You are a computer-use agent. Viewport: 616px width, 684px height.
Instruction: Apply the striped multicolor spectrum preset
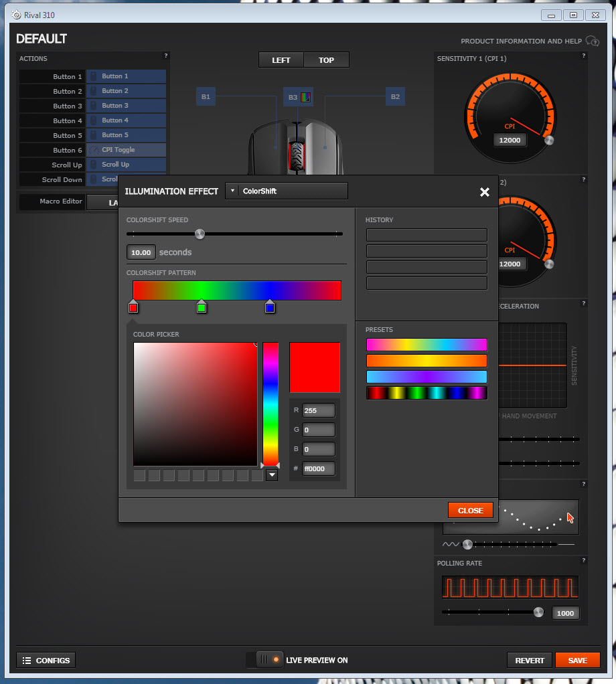pyautogui.click(x=427, y=393)
